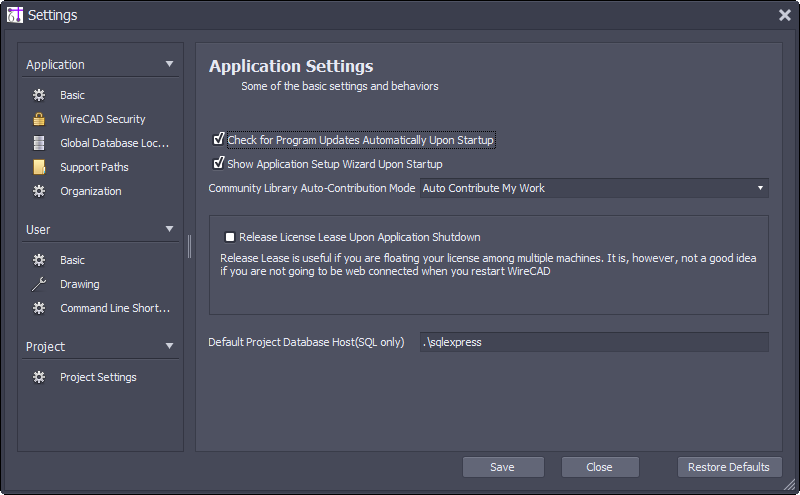The image size is (800, 495).
Task: Click the Application Settings heading
Action: coord(291,66)
